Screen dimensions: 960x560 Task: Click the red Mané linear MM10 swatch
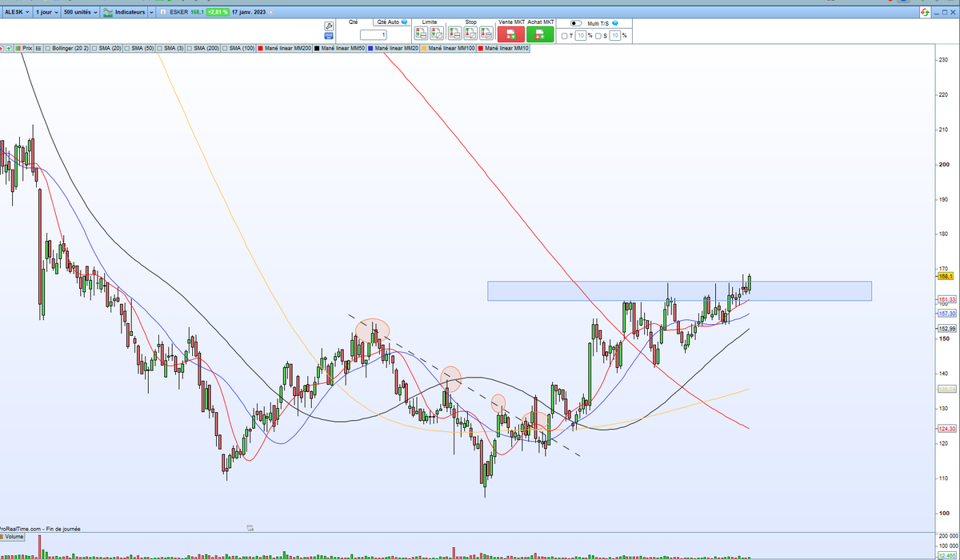click(x=481, y=48)
